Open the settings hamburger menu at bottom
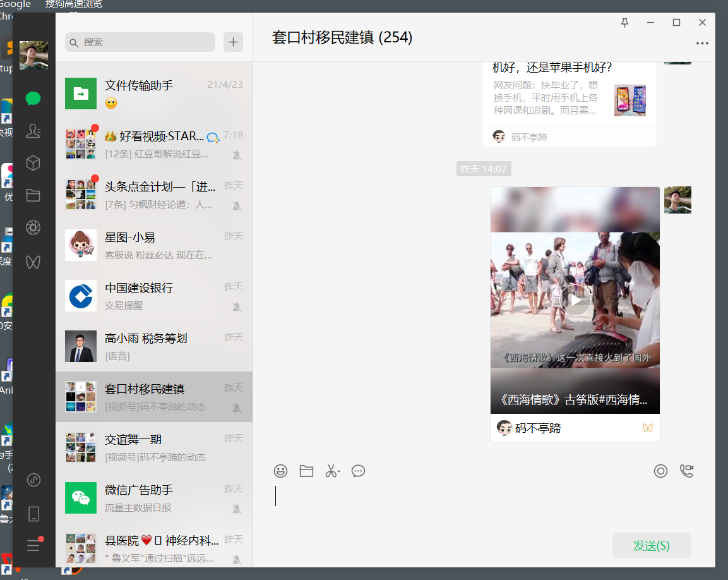This screenshot has width=728, height=580. [x=33, y=546]
